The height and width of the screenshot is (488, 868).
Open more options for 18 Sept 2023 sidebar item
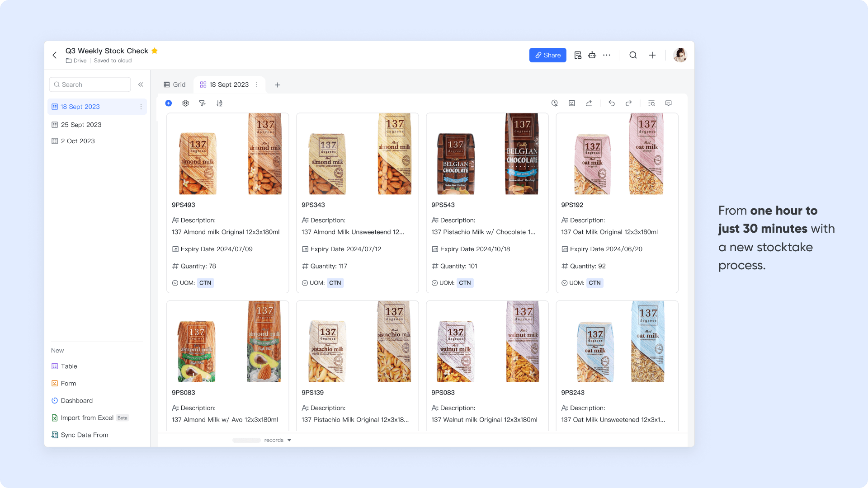141,107
